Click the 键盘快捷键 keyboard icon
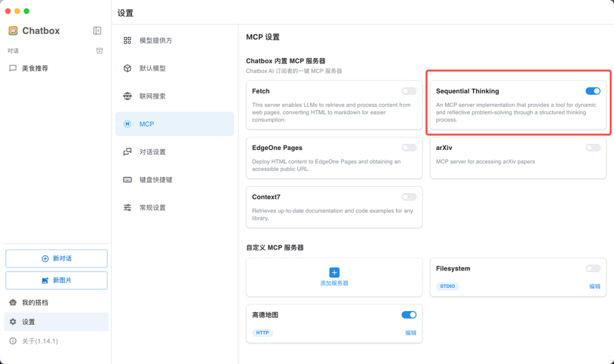Screen dimensions: 614x364 [127, 179]
